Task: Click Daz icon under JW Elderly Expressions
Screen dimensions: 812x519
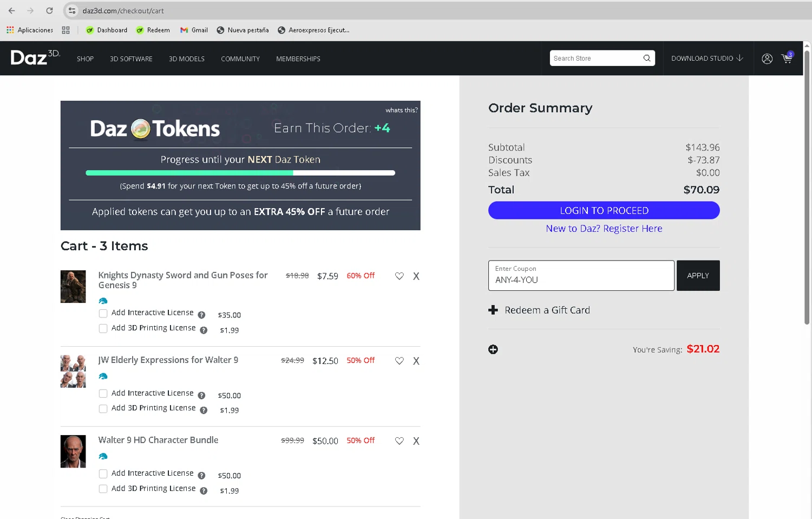Action: (103, 376)
